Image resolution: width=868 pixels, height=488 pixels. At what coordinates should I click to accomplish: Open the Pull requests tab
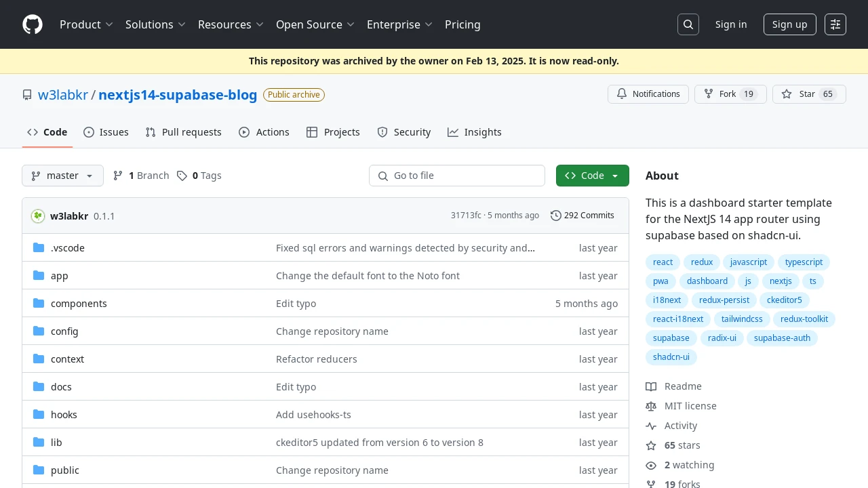(183, 132)
